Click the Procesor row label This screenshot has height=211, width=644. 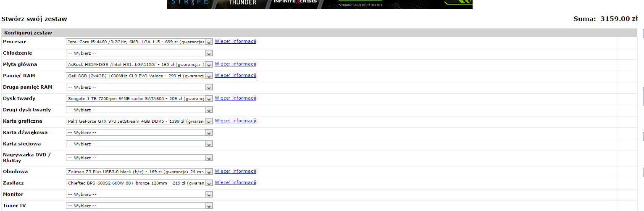coord(14,42)
